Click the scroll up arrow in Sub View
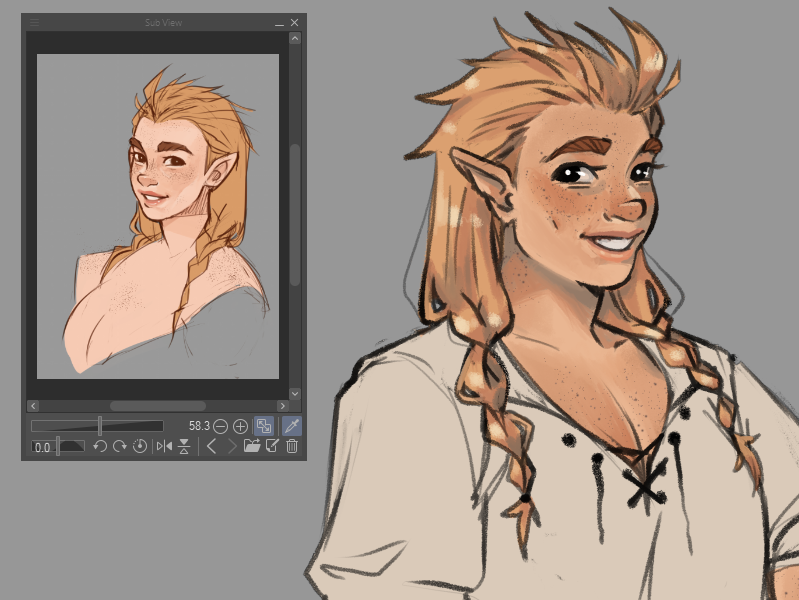 click(x=295, y=39)
